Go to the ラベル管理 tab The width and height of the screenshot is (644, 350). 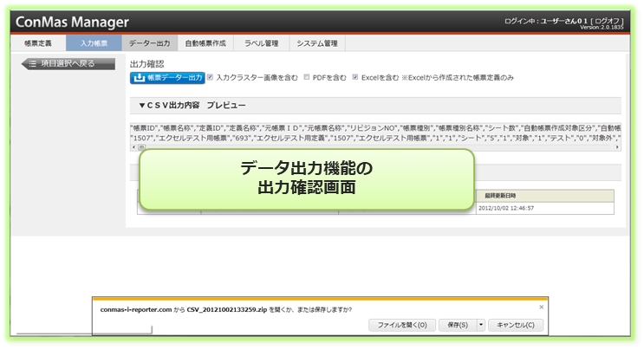[x=261, y=42]
